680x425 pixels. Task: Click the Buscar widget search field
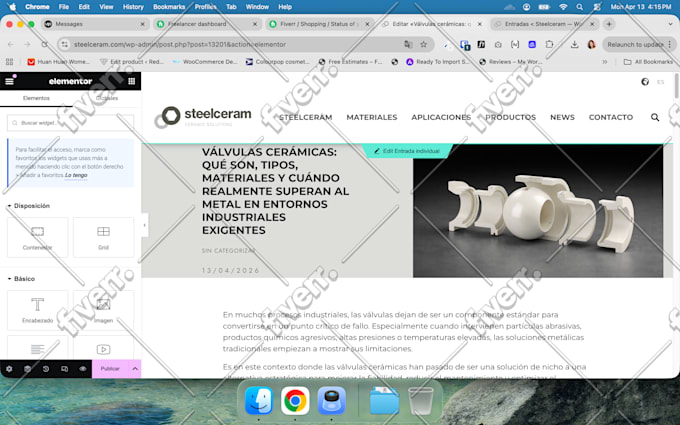(71, 123)
